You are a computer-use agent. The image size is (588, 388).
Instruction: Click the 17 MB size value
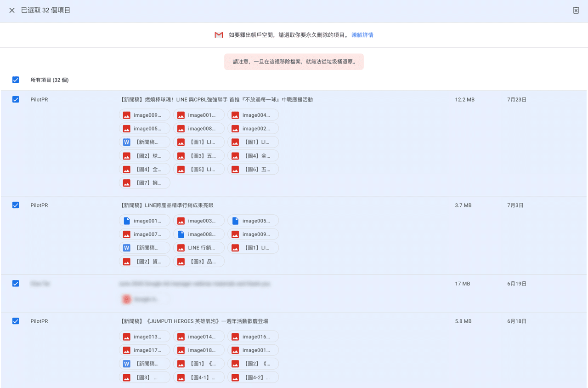point(463,284)
